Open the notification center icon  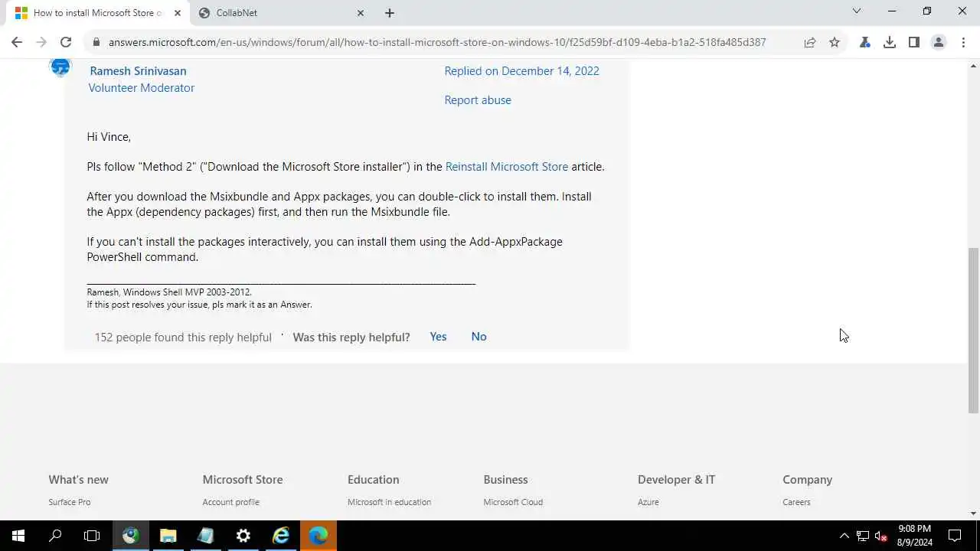[955, 536]
